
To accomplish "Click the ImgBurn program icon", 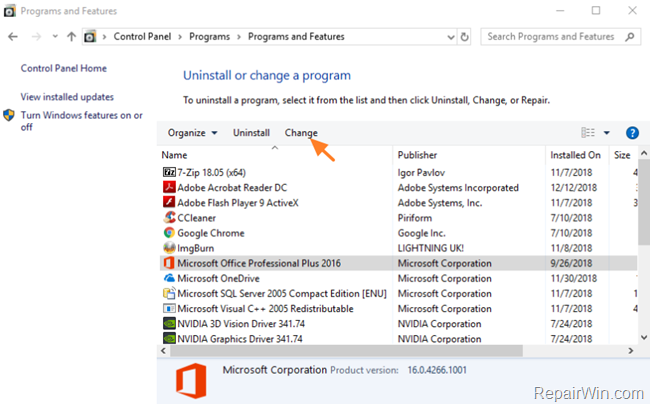I will tap(169, 248).
